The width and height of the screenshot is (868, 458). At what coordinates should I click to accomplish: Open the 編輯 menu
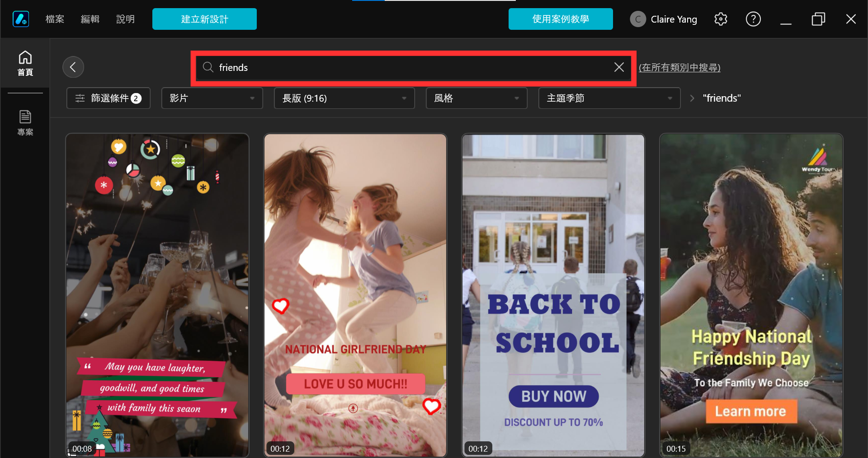click(x=90, y=19)
